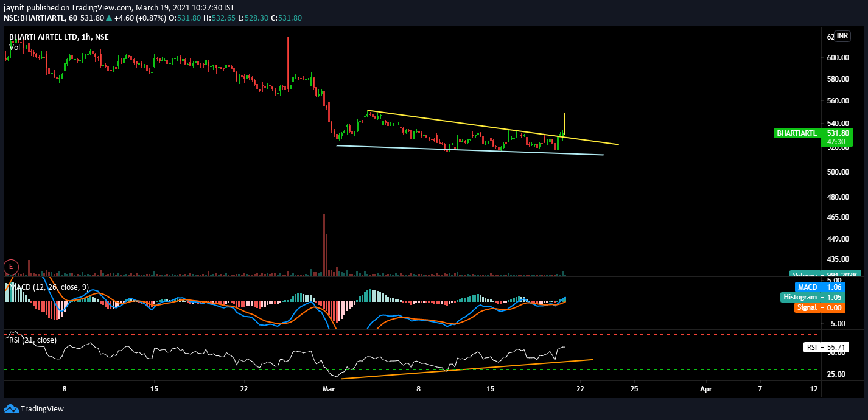This screenshot has height=420, width=868.
Task: Click the 25 date label before Apr
Action: coord(634,388)
